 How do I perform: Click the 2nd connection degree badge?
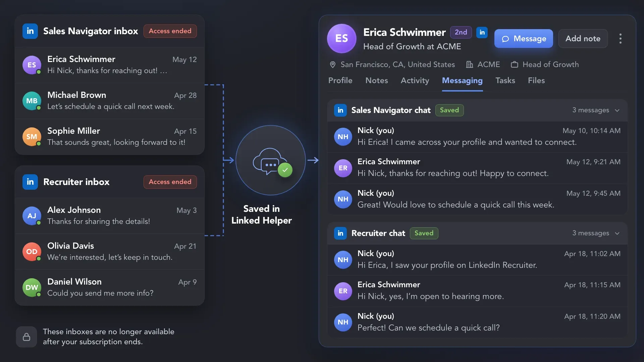[461, 32]
